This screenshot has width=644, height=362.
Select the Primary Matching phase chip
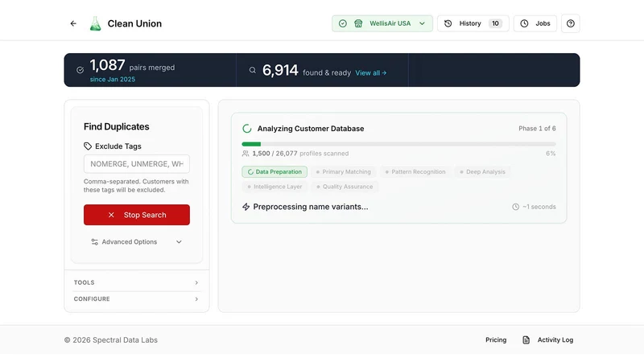click(x=344, y=171)
